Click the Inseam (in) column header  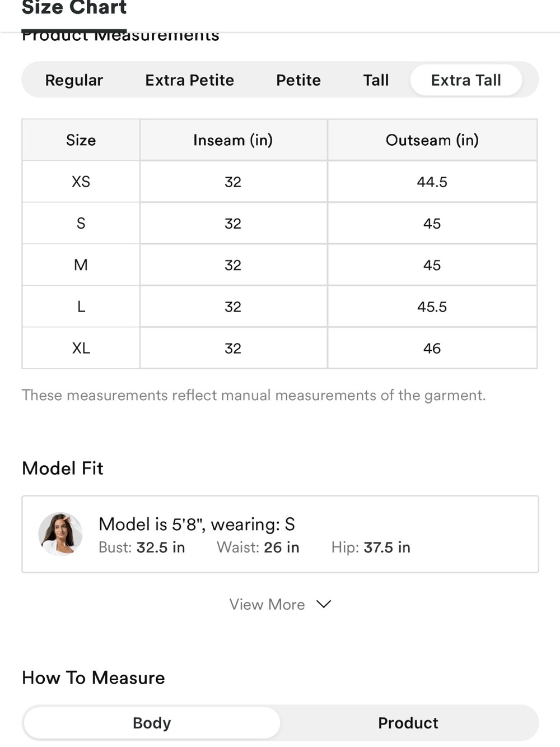tap(233, 140)
